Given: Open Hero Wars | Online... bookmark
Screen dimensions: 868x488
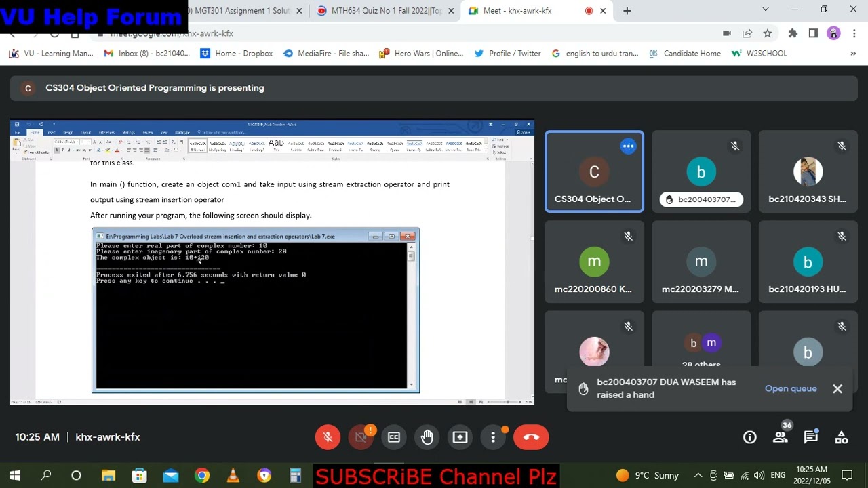Looking at the screenshot, I should [421, 54].
